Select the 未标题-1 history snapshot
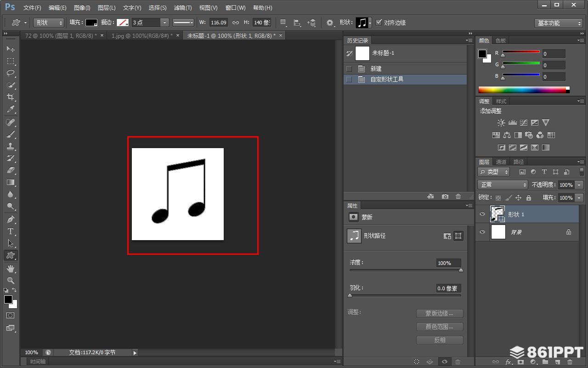588x368 pixels. pos(405,53)
